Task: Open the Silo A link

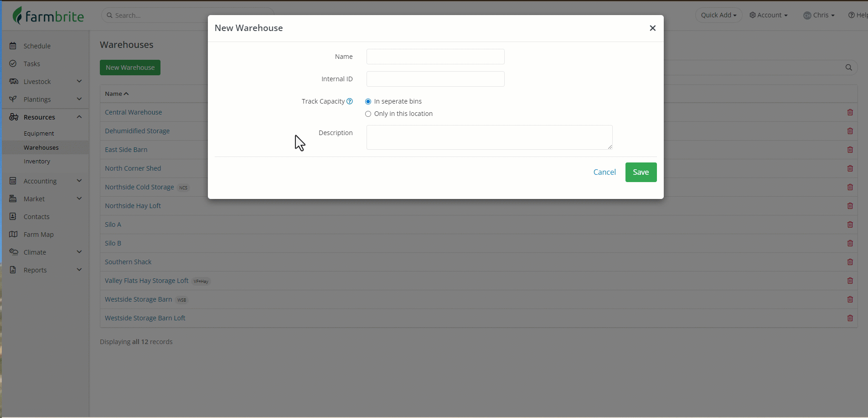Action: (113, 225)
